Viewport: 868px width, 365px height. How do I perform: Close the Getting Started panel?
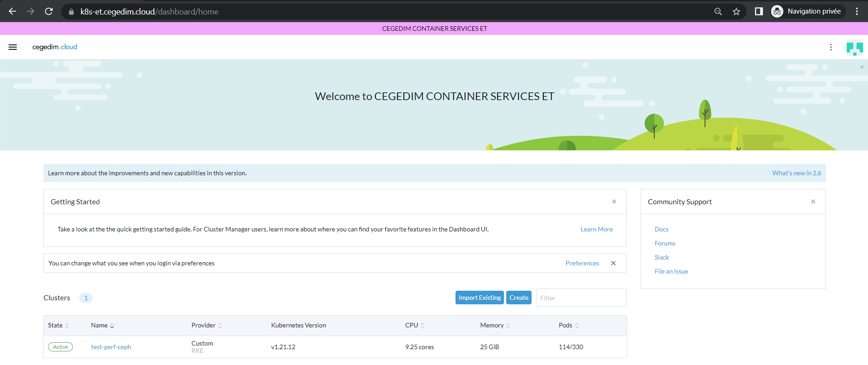614,202
